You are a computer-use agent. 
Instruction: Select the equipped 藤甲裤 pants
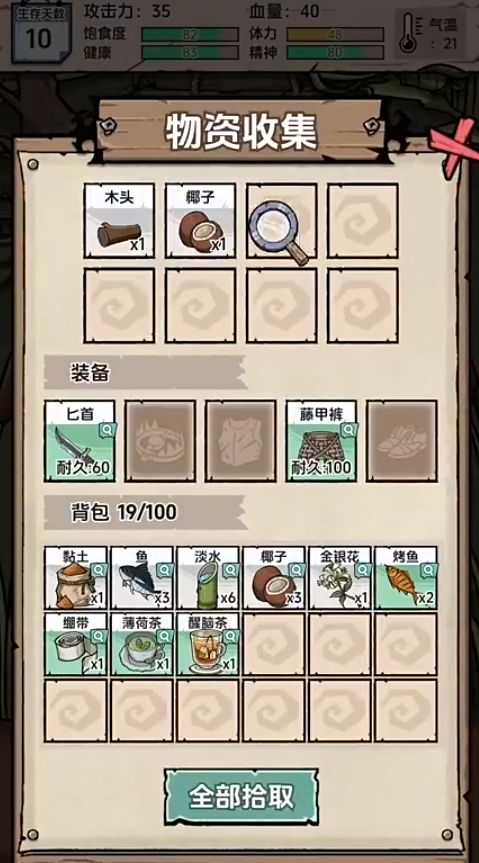(321, 441)
